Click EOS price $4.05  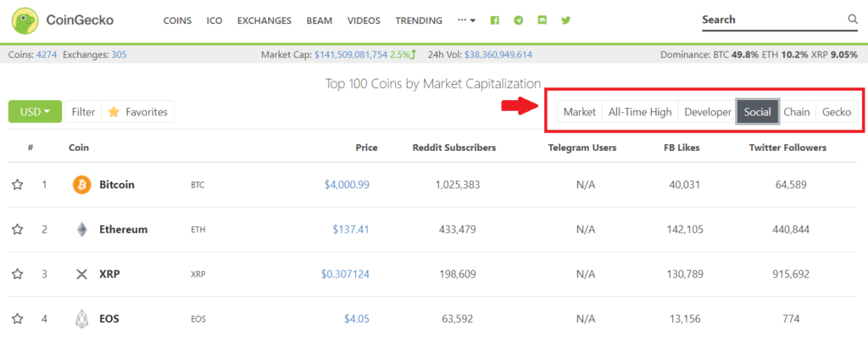[x=356, y=319]
